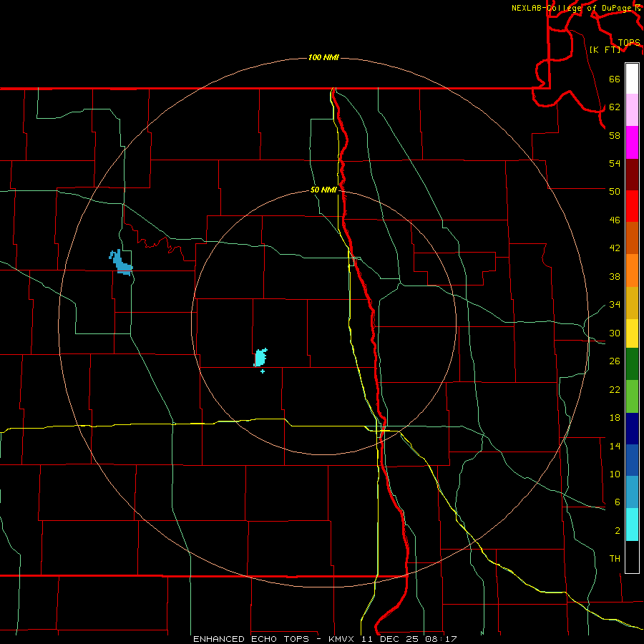
Task: Click the cyan echo top blob near radar center
Action: (x=260, y=357)
